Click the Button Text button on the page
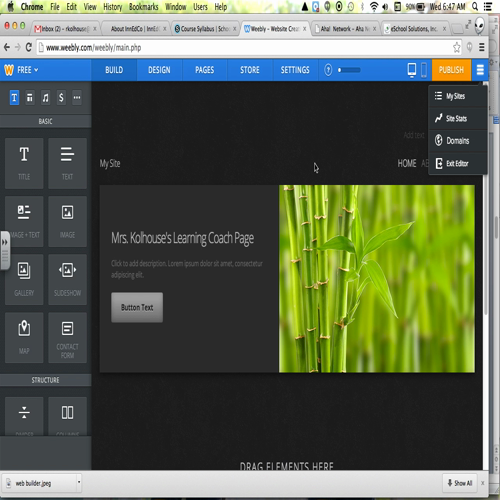Screen dimensions: 500x500 [137, 307]
